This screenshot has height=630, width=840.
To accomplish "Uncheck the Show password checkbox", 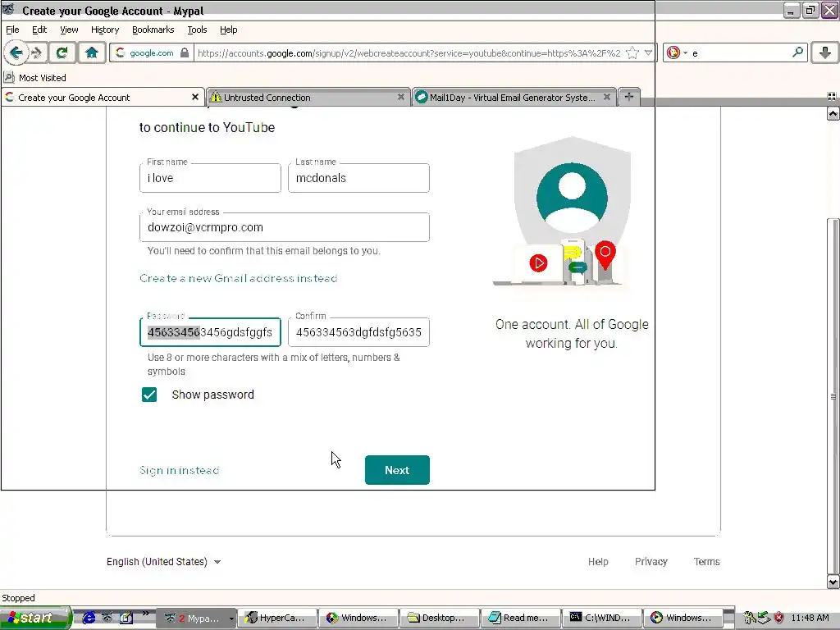I will 149,395.
